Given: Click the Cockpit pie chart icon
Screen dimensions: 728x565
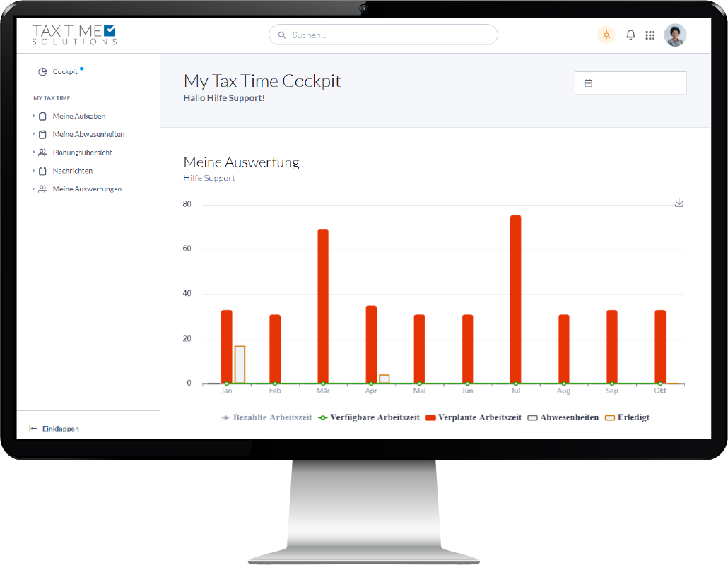Looking at the screenshot, I should [x=42, y=72].
